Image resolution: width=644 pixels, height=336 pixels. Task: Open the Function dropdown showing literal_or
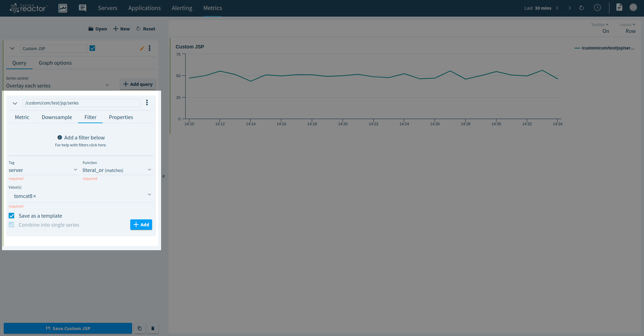pyautogui.click(x=149, y=170)
